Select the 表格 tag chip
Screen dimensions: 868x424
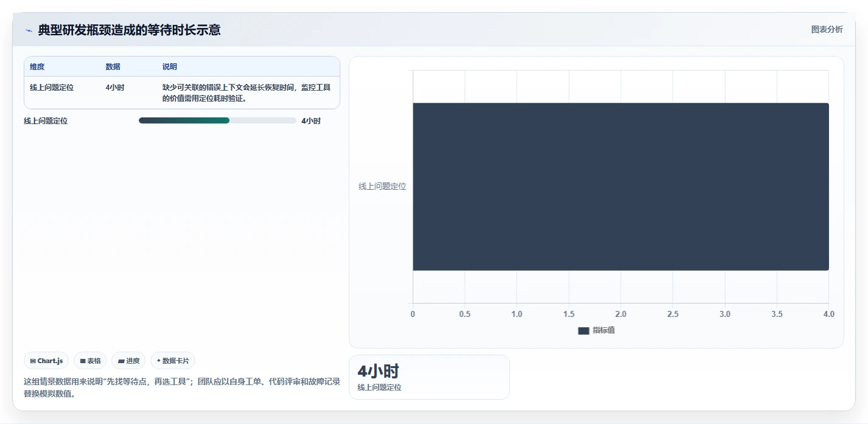(90, 361)
